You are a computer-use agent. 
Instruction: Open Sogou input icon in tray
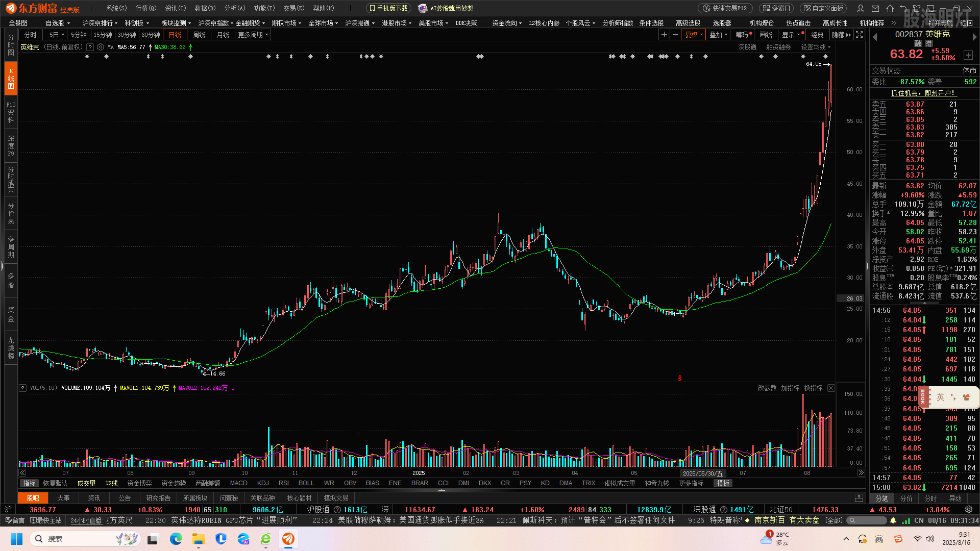898,539
